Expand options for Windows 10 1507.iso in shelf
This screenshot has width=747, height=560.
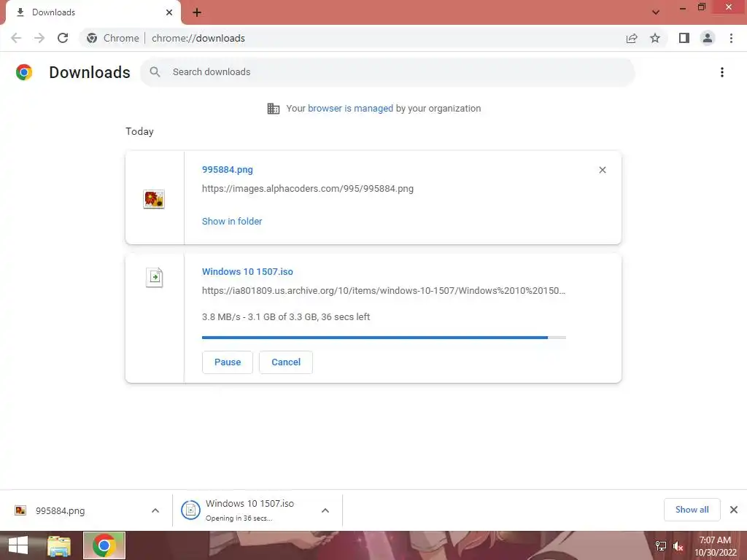point(325,510)
